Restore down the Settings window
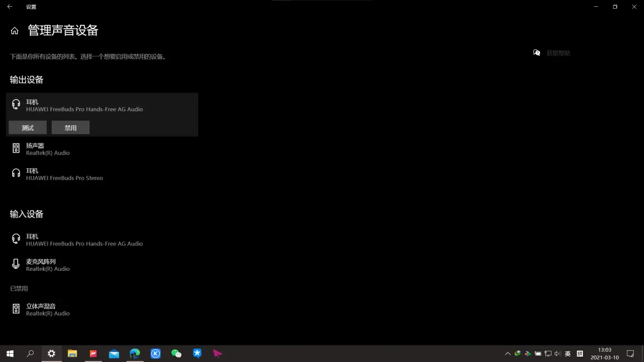Image resolution: width=644 pixels, height=362 pixels. point(615,7)
